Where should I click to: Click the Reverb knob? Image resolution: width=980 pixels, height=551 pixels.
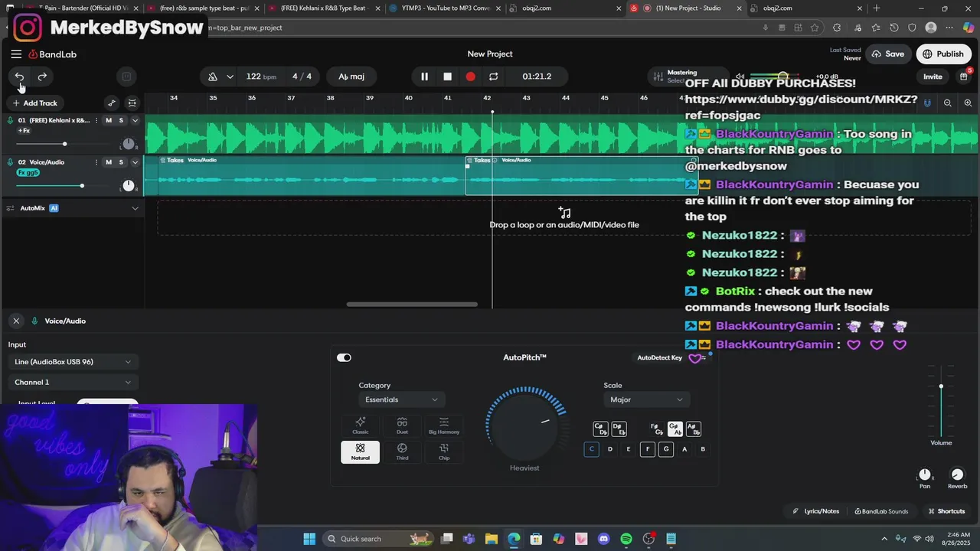957,474
